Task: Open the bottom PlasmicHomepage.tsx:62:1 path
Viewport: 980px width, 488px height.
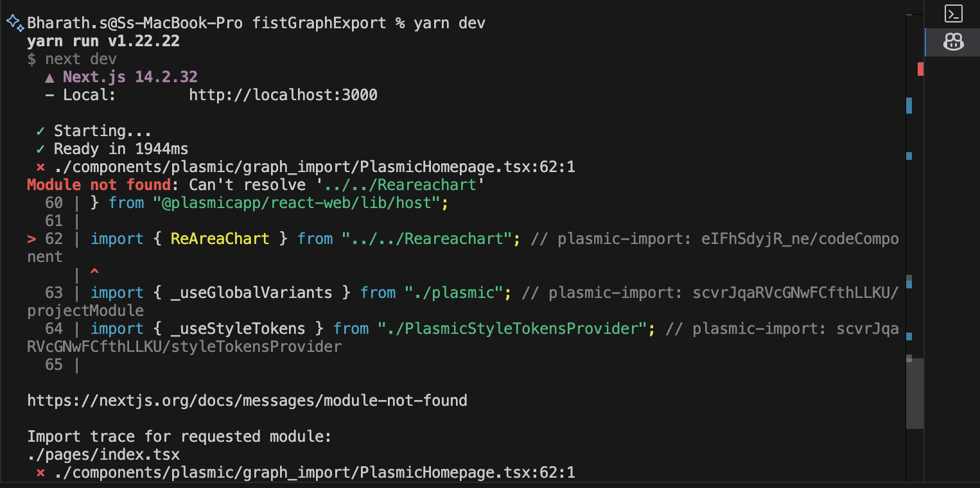Action: [314, 473]
